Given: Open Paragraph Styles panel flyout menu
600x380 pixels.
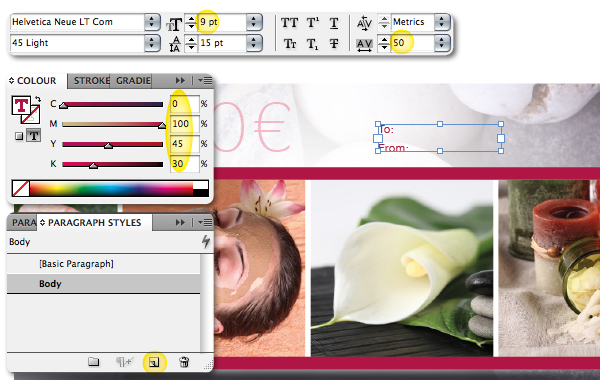Looking at the screenshot, I should (x=205, y=222).
